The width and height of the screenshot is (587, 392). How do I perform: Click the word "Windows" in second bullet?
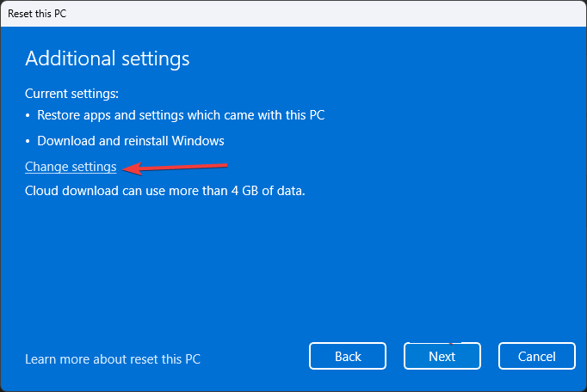(200, 141)
